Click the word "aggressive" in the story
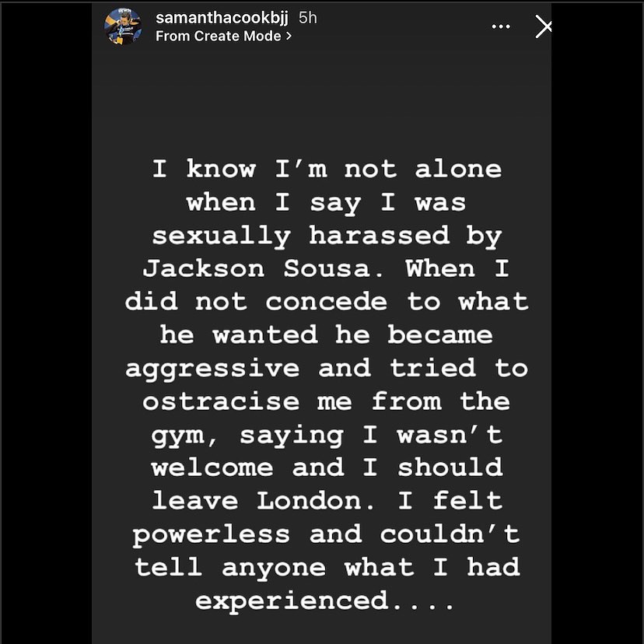The image size is (644, 644). tap(212, 369)
